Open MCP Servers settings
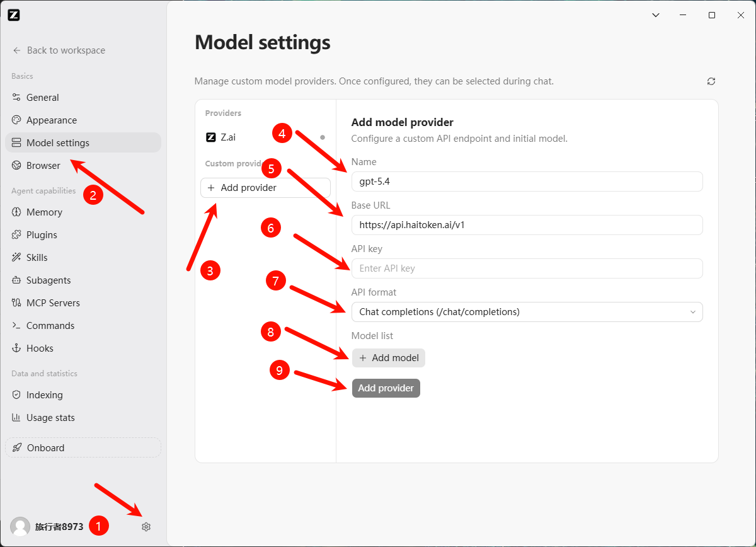Image resolution: width=756 pixels, height=547 pixels. point(83,303)
